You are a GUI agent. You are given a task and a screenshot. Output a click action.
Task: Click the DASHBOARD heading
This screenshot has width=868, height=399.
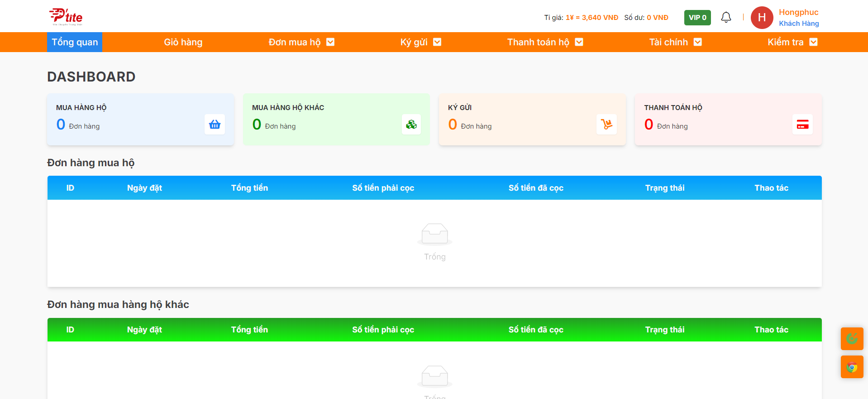tap(91, 77)
